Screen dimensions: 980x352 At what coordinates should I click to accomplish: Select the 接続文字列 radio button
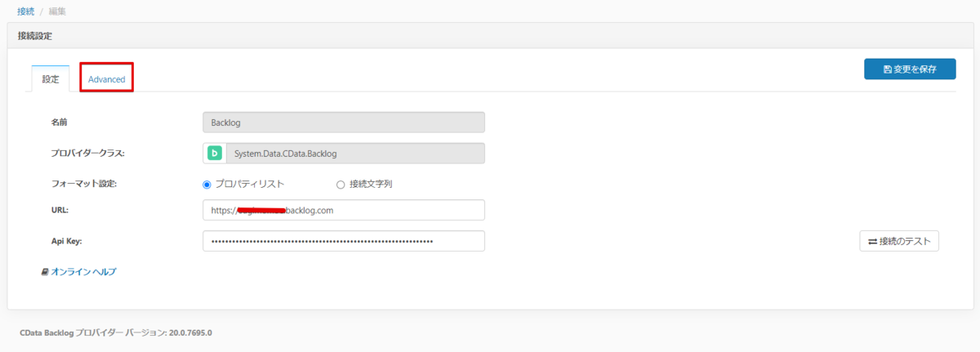(x=341, y=184)
